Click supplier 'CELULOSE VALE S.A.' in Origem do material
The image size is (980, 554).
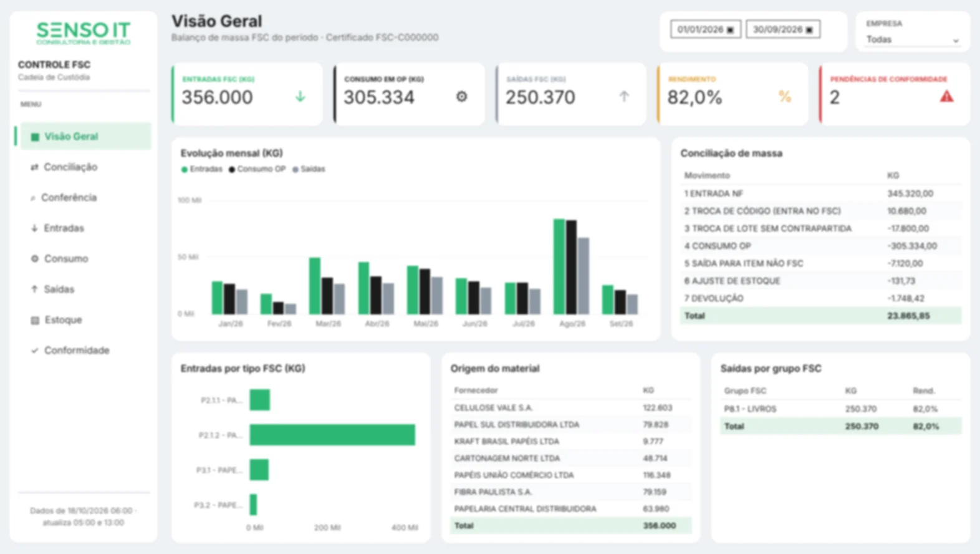tap(494, 408)
